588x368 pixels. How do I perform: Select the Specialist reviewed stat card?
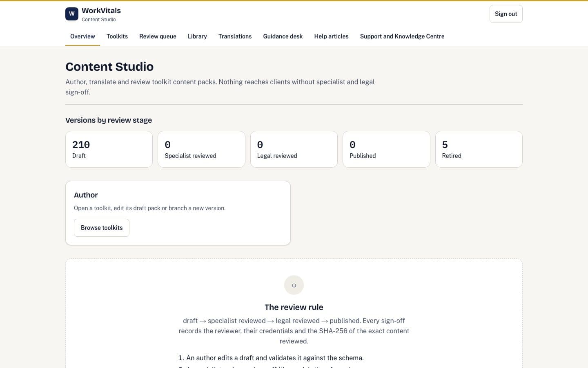coord(201,149)
